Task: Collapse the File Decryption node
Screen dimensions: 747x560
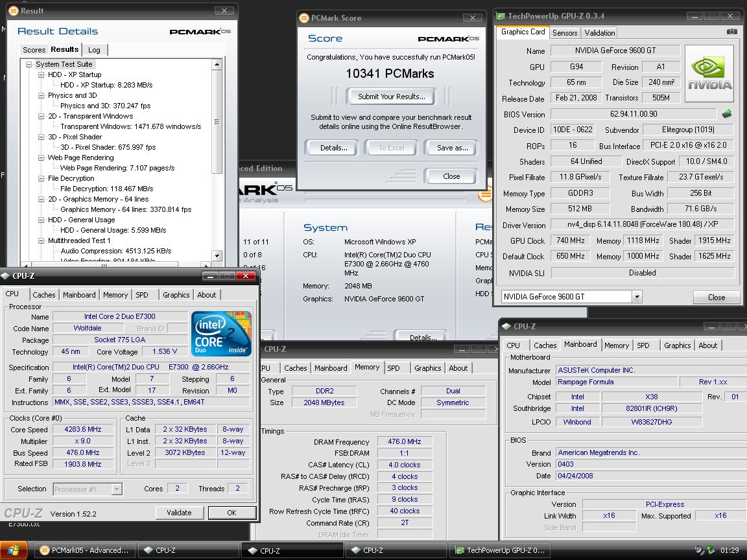Action: pos(41,179)
